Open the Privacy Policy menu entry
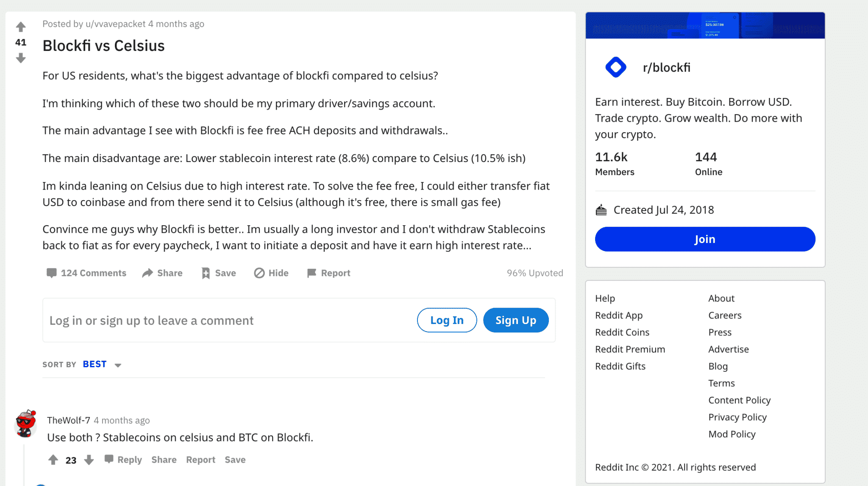Image resolution: width=868 pixels, height=486 pixels. tap(737, 417)
